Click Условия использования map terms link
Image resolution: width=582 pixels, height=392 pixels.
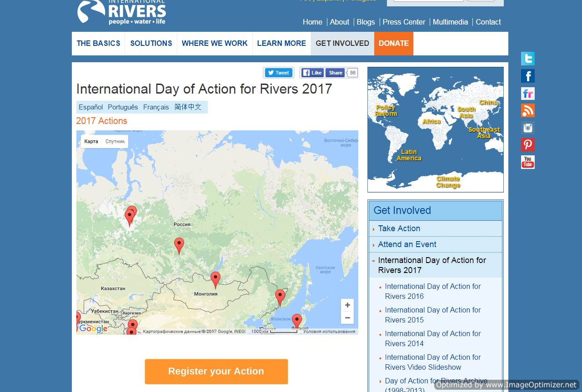(x=329, y=332)
